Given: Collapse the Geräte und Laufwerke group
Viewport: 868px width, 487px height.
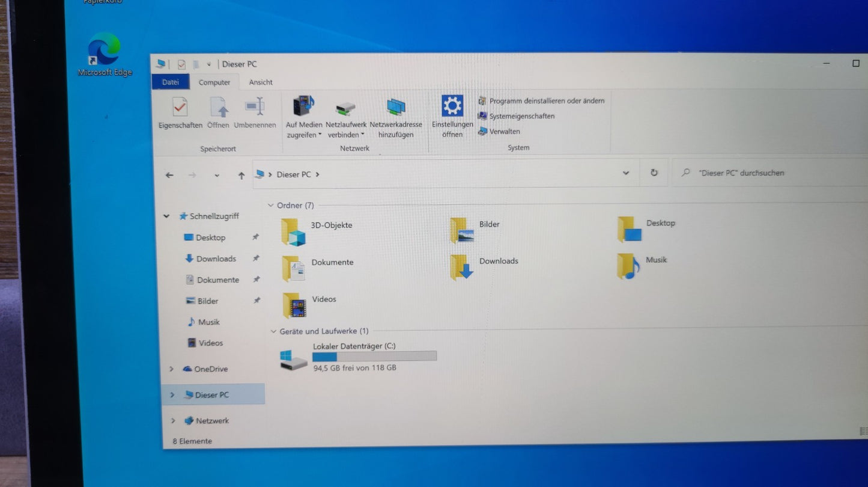Looking at the screenshot, I should [x=273, y=331].
